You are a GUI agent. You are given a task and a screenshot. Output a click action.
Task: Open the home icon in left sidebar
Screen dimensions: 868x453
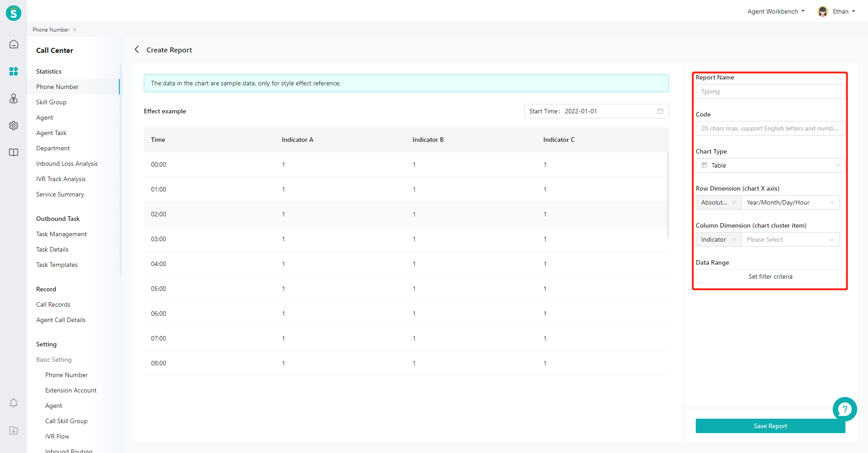coord(14,44)
